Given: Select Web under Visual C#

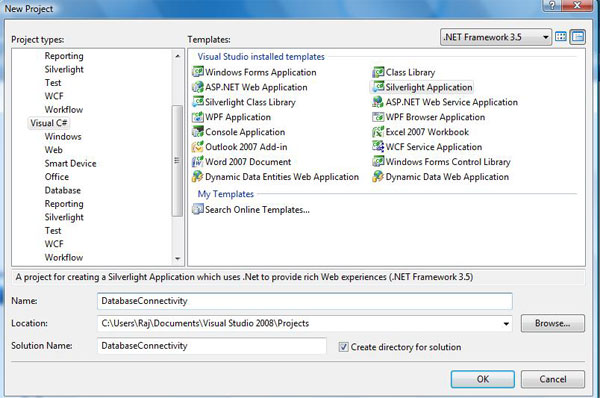Looking at the screenshot, I should (x=54, y=150).
